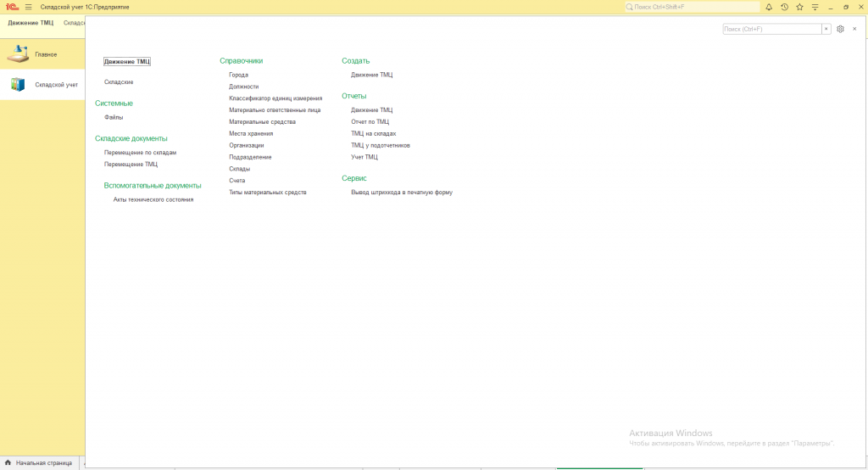Open the Отчет по ТМЦ report
The image size is (868, 470).
click(370, 122)
